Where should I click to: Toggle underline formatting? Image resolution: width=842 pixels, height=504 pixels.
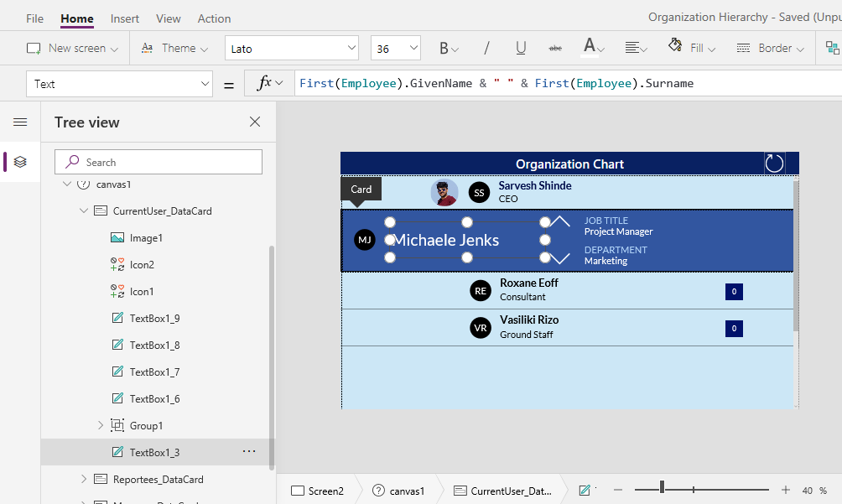(x=520, y=48)
